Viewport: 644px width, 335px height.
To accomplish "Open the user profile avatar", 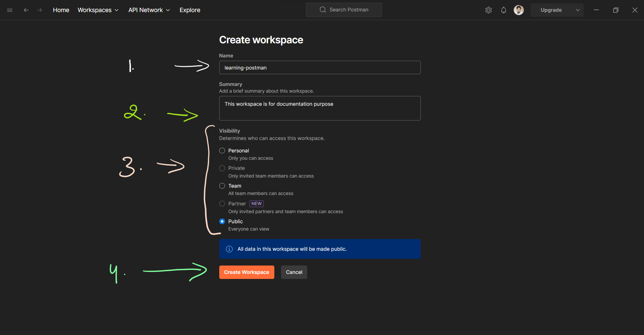I will (x=519, y=10).
